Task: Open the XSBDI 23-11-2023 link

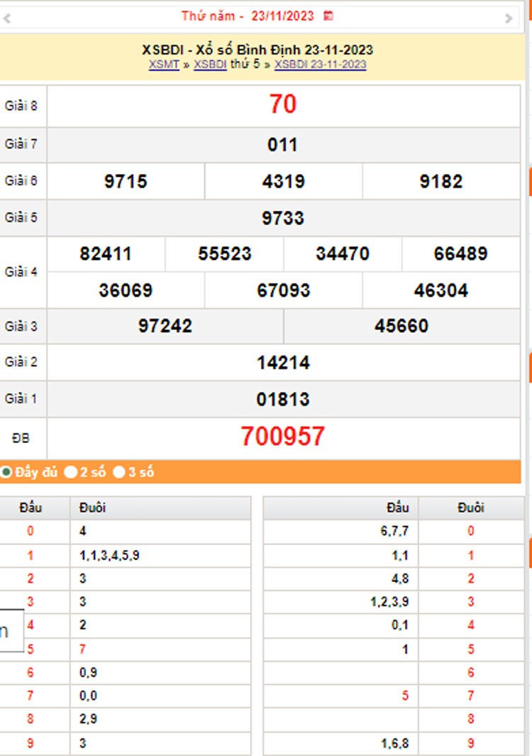Action: [320, 65]
